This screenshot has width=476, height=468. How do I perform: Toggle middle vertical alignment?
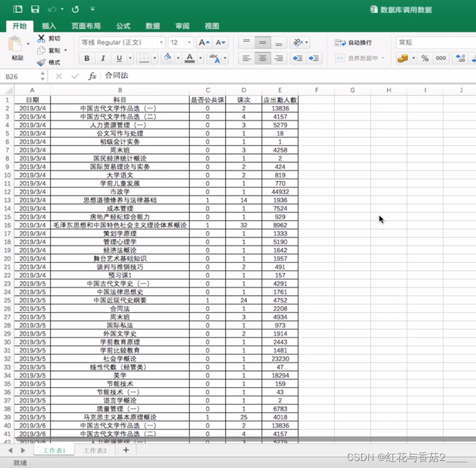point(262,42)
